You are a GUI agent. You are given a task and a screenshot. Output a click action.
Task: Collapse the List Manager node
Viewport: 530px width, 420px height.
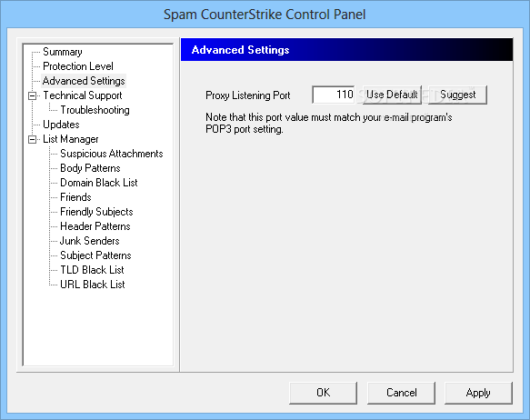pyautogui.click(x=32, y=139)
